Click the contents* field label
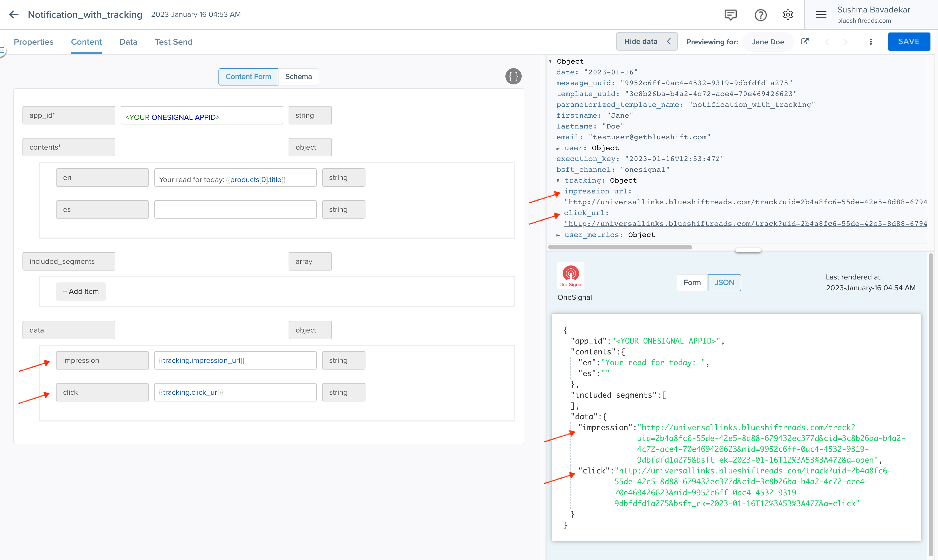 coord(69,147)
